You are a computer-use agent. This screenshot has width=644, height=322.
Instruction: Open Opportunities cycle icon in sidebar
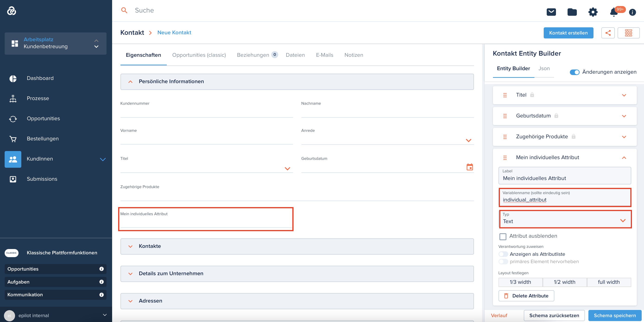13,119
